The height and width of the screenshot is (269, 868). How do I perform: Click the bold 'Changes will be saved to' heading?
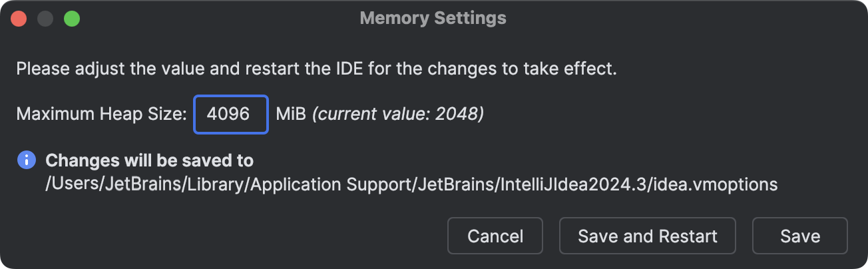click(149, 160)
